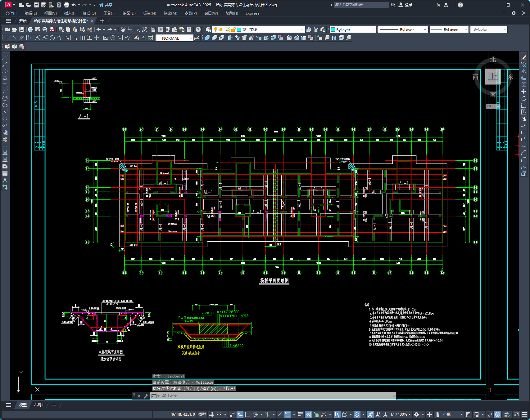530x420 pixels.
Task: Switch to the 开始 tab
Action: (23, 21)
